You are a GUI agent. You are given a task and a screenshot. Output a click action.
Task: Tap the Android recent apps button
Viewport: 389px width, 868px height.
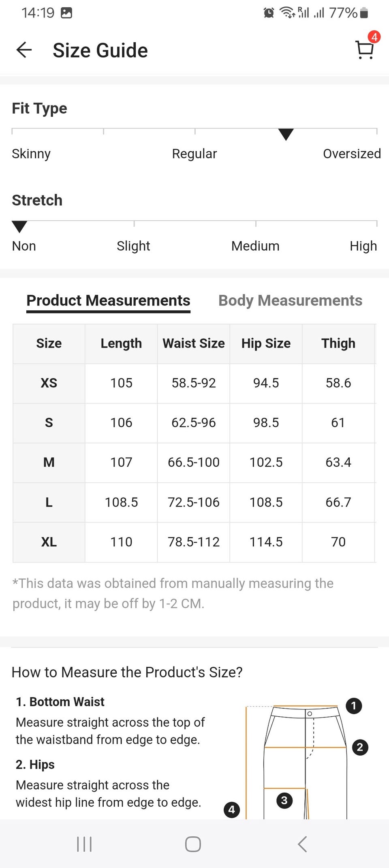point(84,844)
